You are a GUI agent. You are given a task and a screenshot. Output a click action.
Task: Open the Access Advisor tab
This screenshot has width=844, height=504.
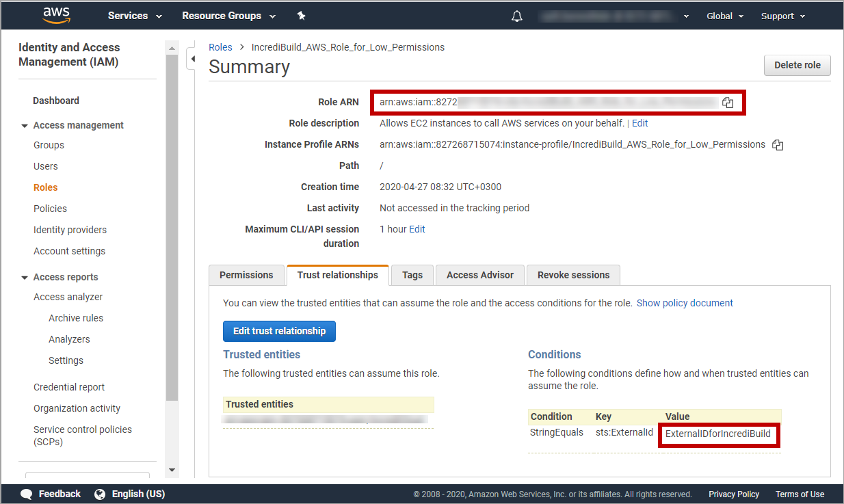[480, 275]
